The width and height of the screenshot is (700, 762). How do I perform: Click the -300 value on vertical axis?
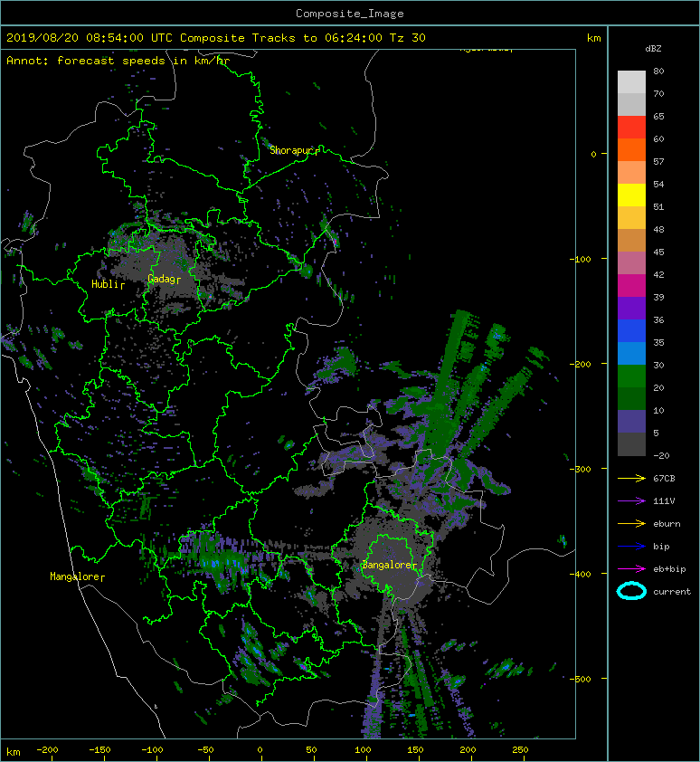(x=580, y=469)
